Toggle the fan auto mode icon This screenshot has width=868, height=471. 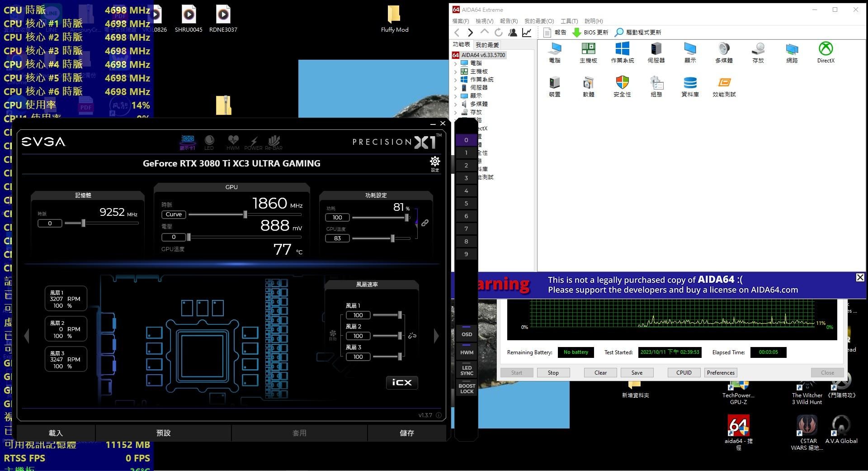pyautogui.click(x=333, y=335)
